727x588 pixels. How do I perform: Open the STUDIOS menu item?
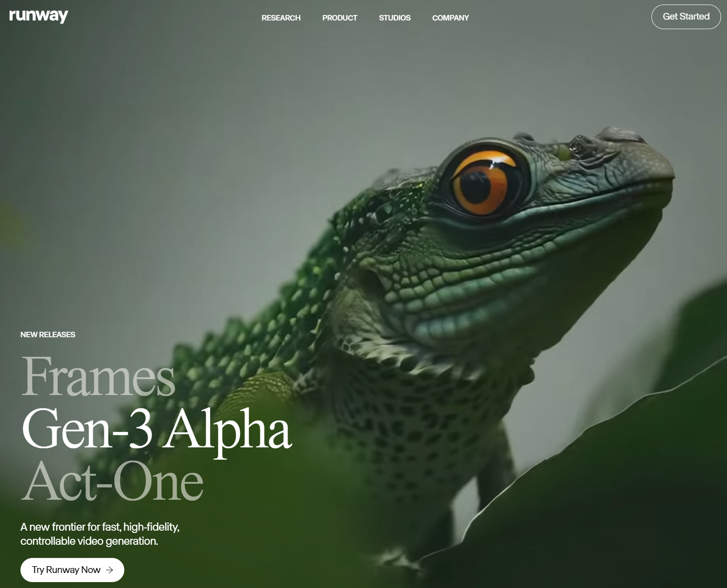tap(395, 18)
